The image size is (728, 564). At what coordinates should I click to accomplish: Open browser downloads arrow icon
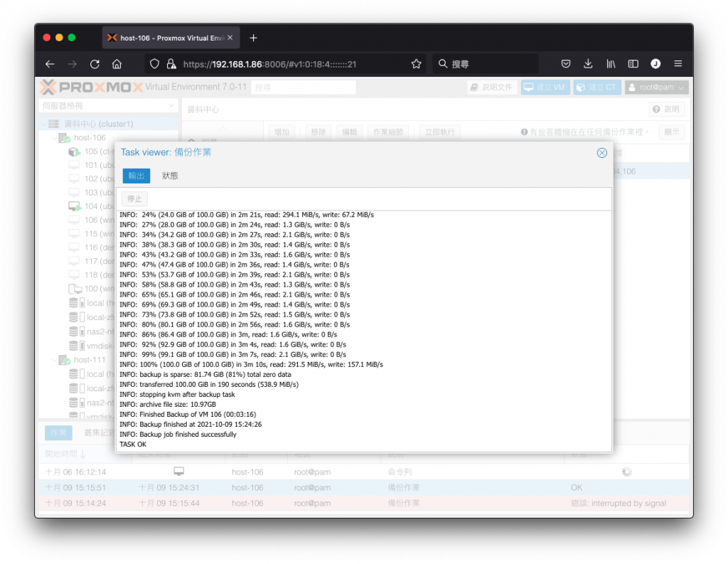pos(588,64)
